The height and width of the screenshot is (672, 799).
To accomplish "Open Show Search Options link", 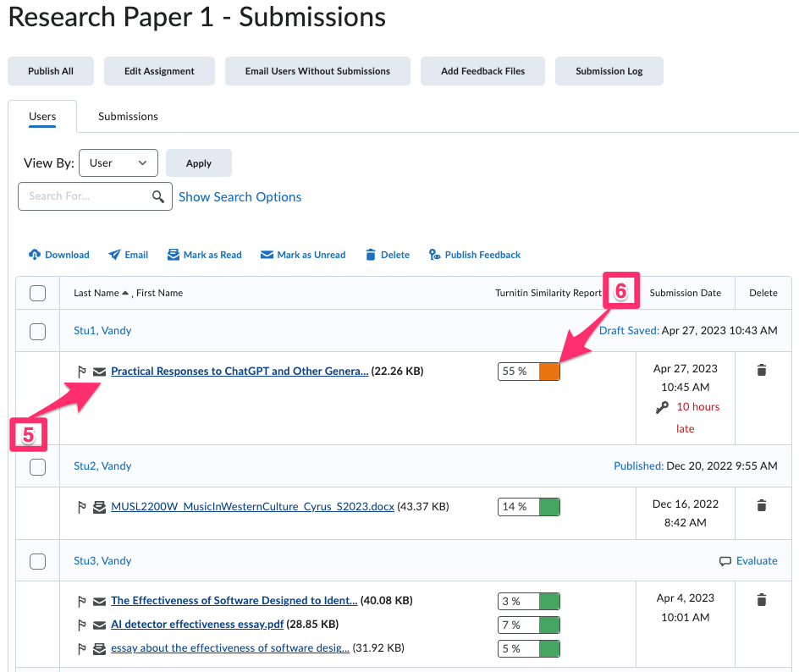I will click(x=240, y=196).
